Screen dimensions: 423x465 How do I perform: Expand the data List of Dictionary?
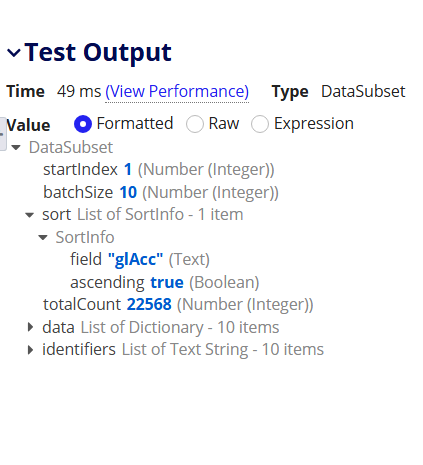[x=30, y=327]
